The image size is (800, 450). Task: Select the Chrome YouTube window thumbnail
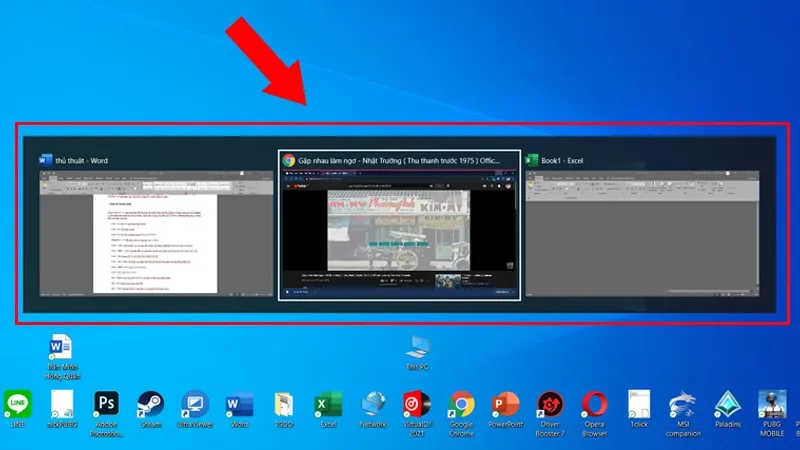pyautogui.click(x=399, y=225)
